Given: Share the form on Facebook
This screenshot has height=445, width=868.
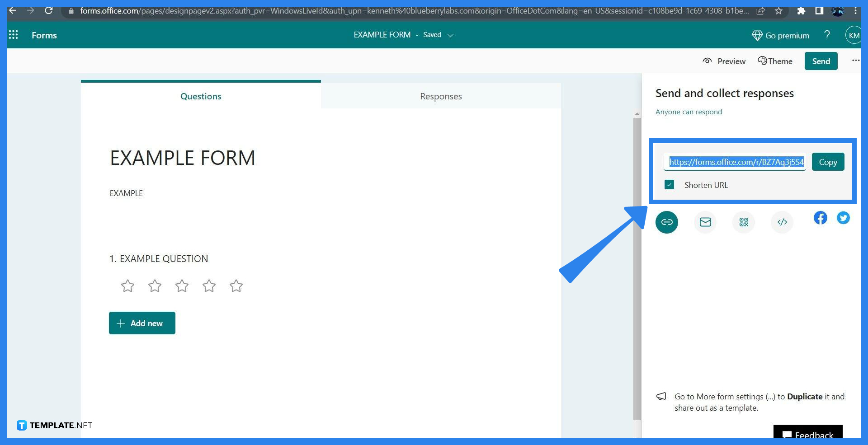Looking at the screenshot, I should 821,218.
